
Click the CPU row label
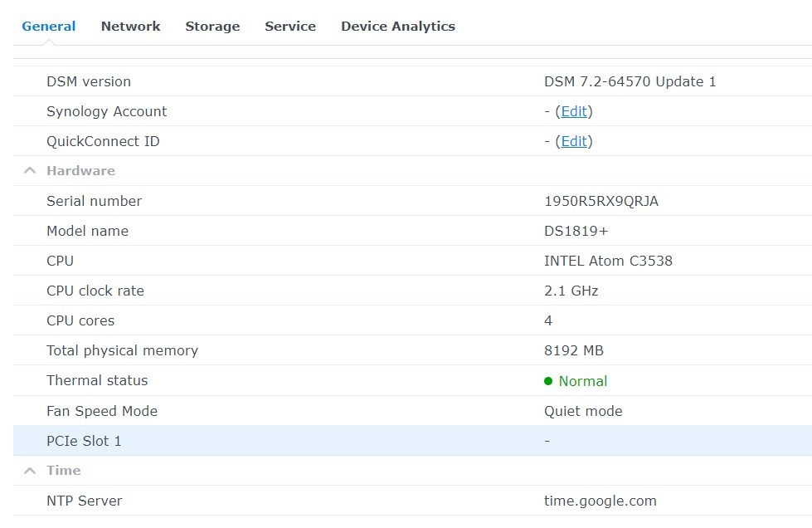[x=60, y=262]
